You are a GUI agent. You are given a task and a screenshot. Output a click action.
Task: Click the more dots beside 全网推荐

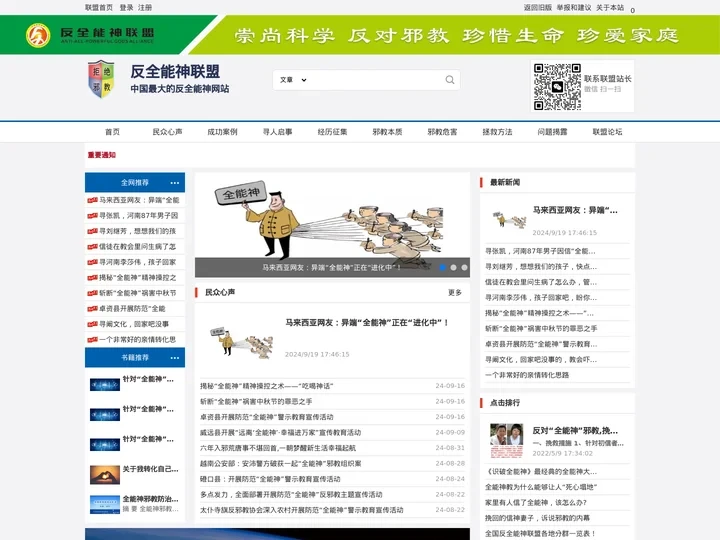174,183
